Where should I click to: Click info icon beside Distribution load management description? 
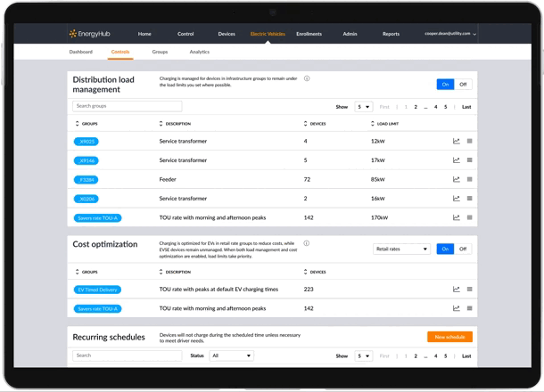(x=307, y=78)
